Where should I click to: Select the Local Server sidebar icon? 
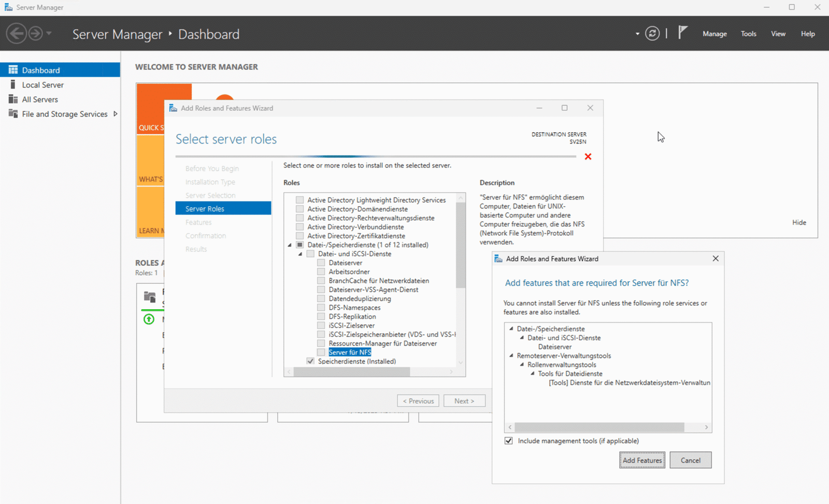(x=13, y=84)
